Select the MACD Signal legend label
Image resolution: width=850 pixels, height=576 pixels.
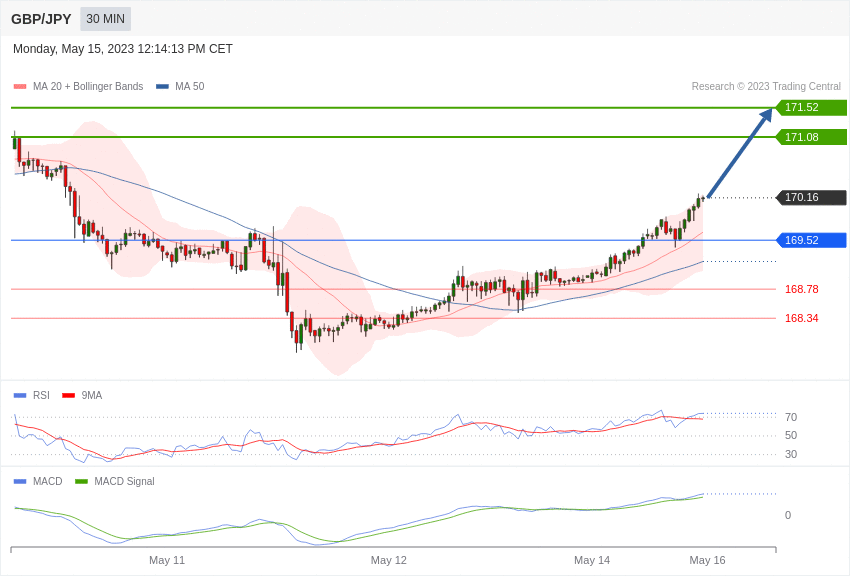click(124, 482)
